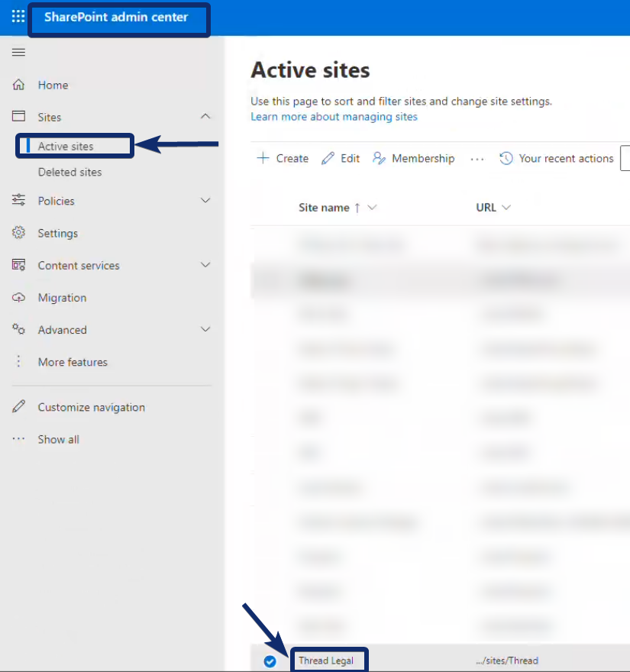
Task: Collapse the Sites section chevron
Action: [205, 116]
